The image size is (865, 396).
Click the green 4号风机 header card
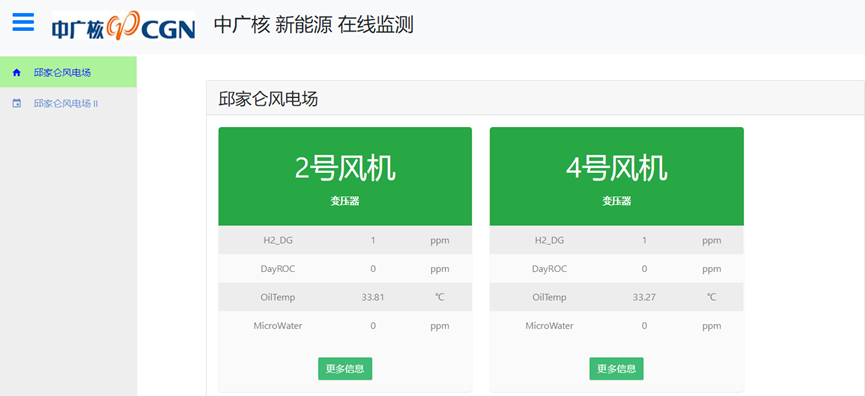[616, 176]
